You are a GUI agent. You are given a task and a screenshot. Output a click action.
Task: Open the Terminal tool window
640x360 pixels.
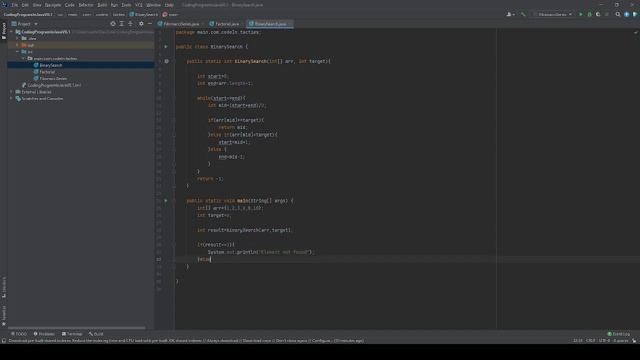(x=72, y=334)
